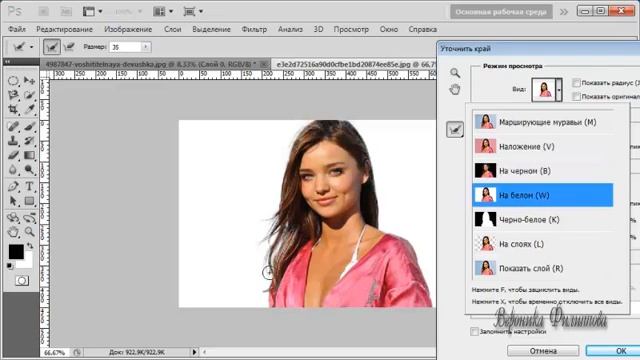Choose На черном (B) view mode
This screenshot has height=360, width=640.
pos(543,171)
